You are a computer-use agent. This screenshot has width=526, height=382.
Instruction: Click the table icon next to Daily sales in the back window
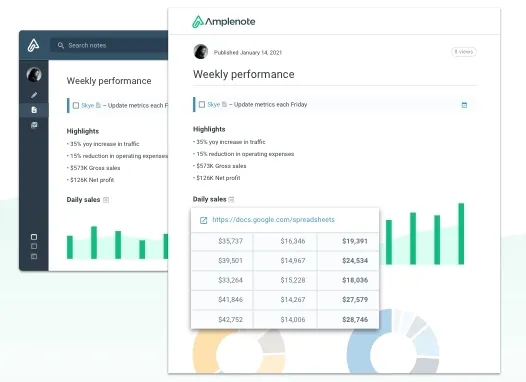pos(106,200)
